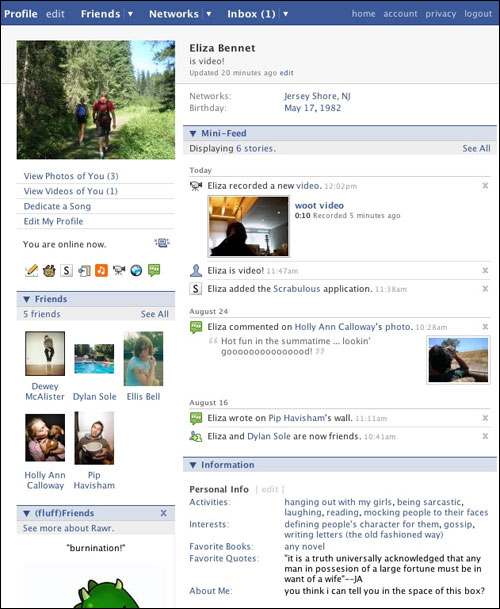This screenshot has width=500, height=609.
Task: Open the Inbox (1) menu item
Action: [251, 14]
